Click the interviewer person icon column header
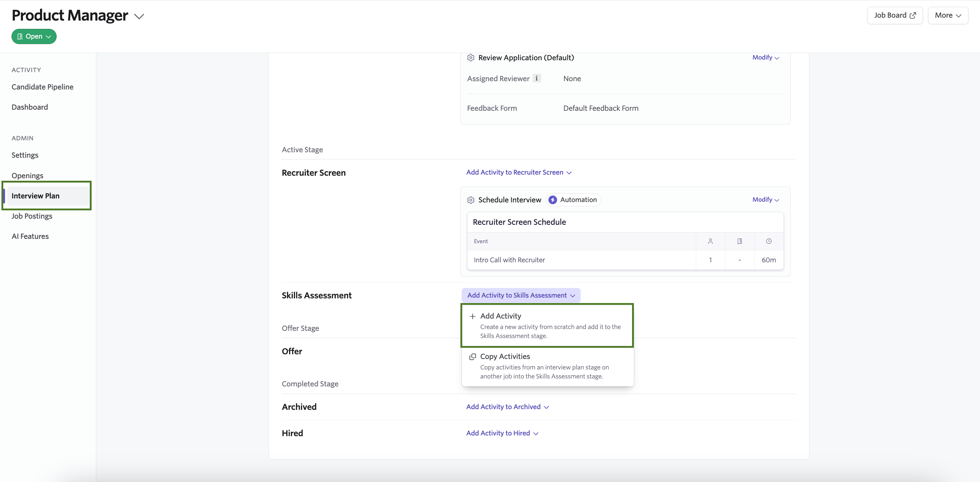Image resolution: width=980 pixels, height=482 pixels. 710,241
